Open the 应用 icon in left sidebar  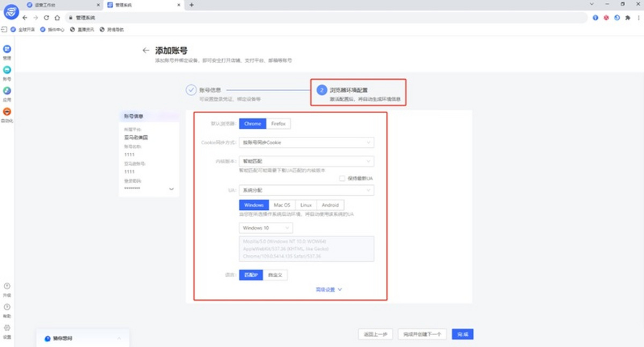(x=7, y=91)
